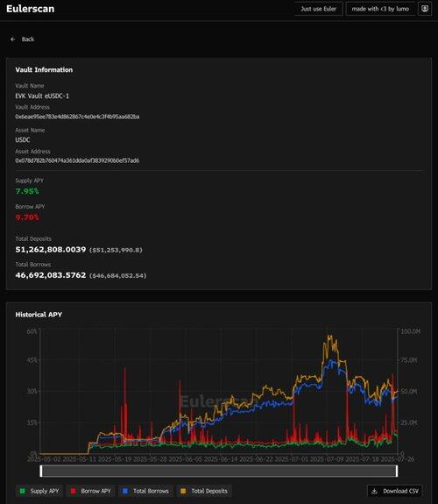This screenshot has width=438, height=504.
Task: Click the 2025-06-14 date axis label
Action: (221, 459)
